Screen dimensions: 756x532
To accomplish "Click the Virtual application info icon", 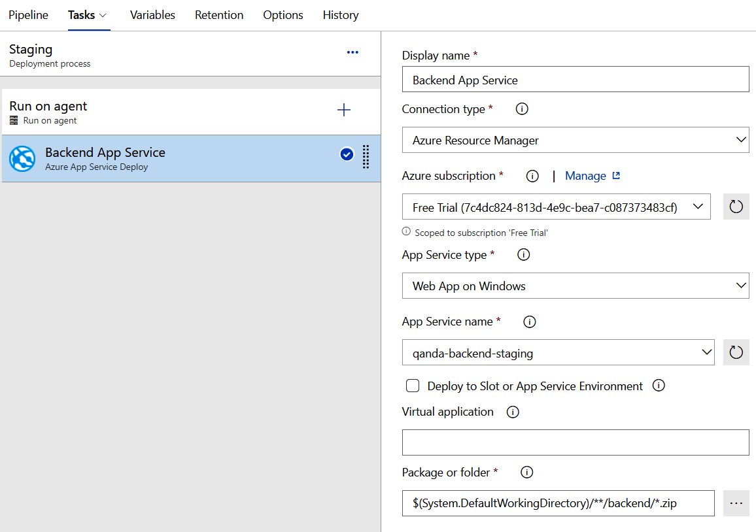I will coord(513,412).
